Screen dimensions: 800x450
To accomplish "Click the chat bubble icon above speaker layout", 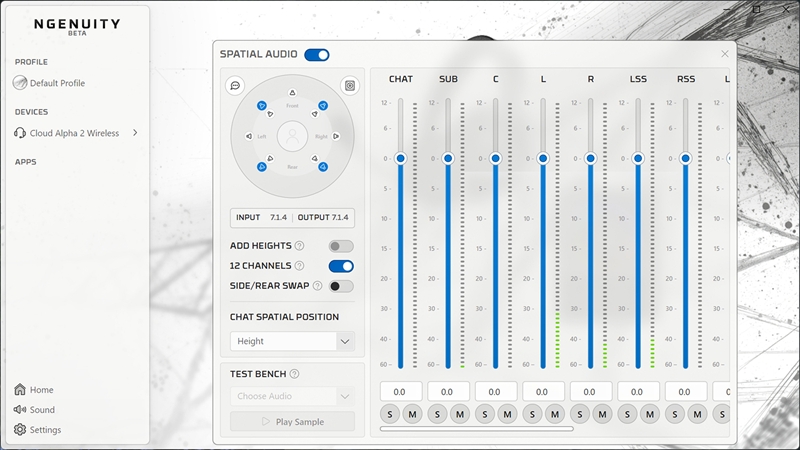I will pyautogui.click(x=235, y=86).
